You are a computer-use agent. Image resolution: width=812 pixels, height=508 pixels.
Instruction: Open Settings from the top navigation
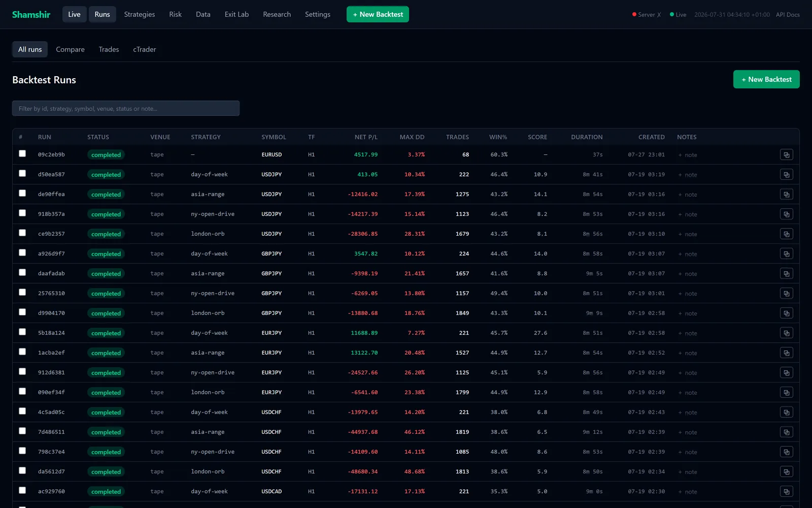coord(318,14)
